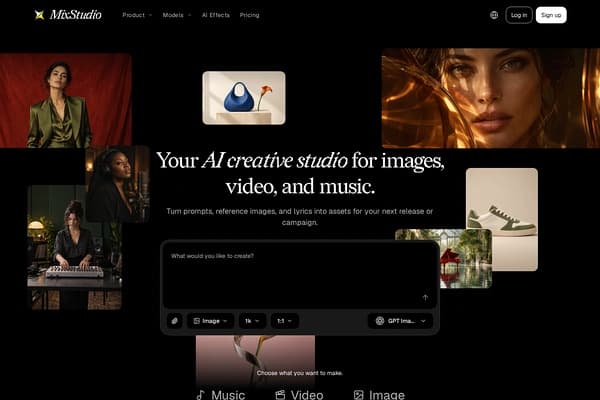
Task: Click the MixStudio logo
Action: (x=68, y=15)
